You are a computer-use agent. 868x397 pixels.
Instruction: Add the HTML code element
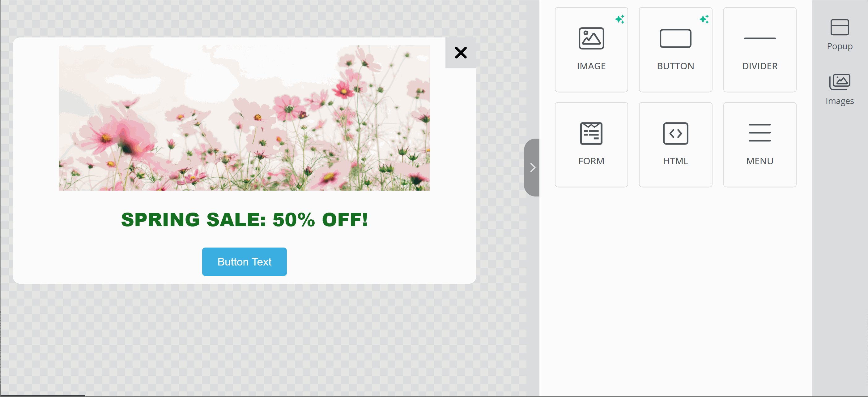tap(675, 145)
